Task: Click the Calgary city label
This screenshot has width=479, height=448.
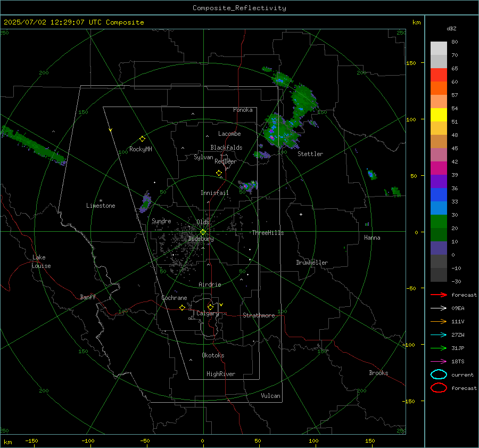Action: pos(208,313)
